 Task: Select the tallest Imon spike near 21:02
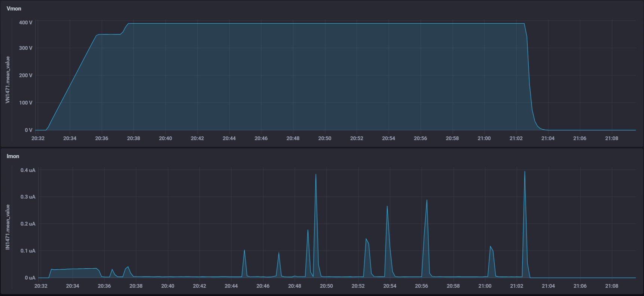525,172
